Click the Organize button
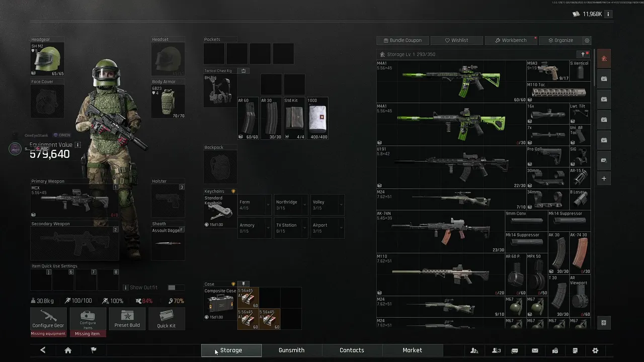 click(560, 40)
